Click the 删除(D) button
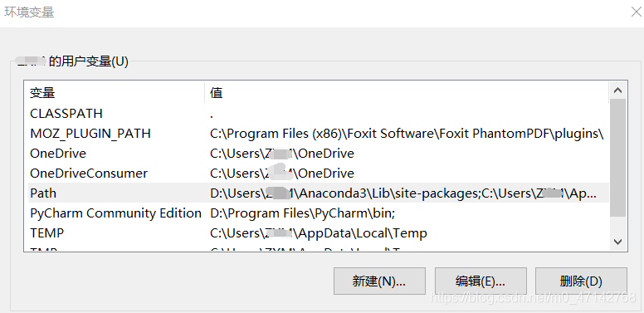Image resolution: width=644 pixels, height=313 pixels. click(x=581, y=281)
